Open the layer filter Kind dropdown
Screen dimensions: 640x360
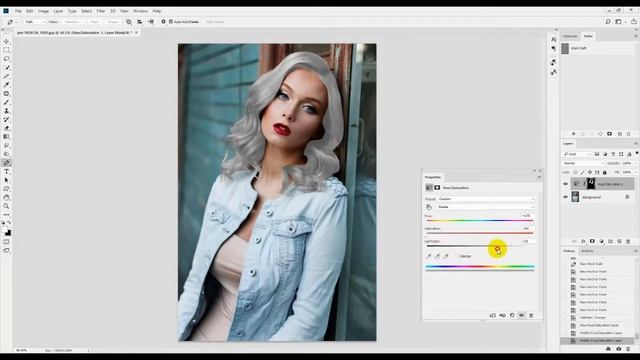[x=576, y=154]
